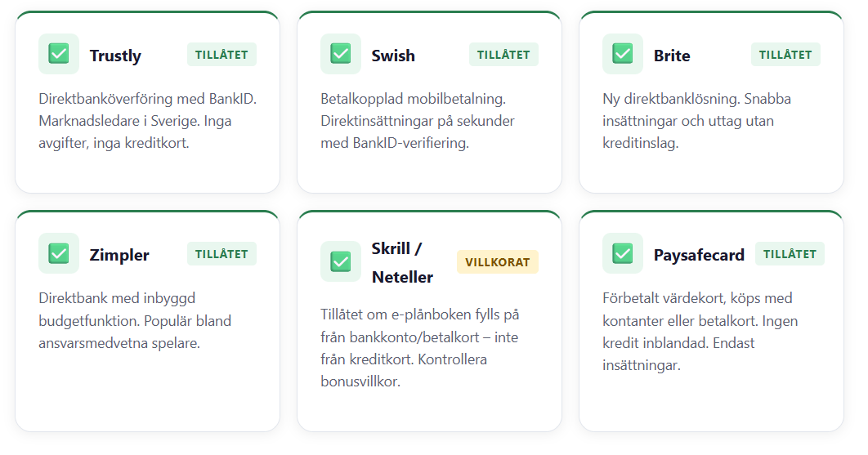Image resolution: width=868 pixels, height=455 pixels.
Task: Click the Paysafecard heading
Action: 699,255
